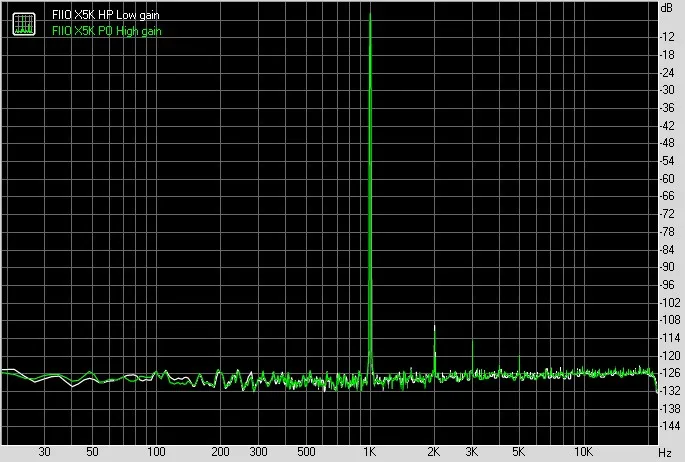
Task: Click the tall 1 kHz fundamental peak
Action: (370, 192)
